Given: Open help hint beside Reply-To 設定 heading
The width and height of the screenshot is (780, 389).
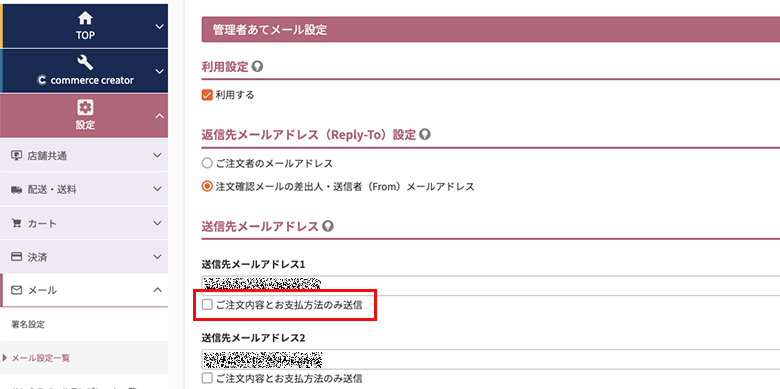Looking at the screenshot, I should [x=424, y=134].
